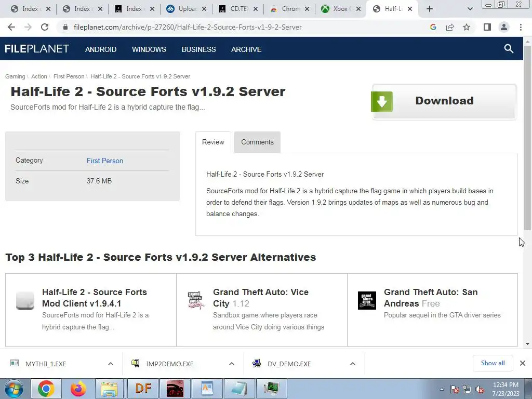
Task: Expand options for IMP2DEMO.EXE download
Action: coord(232,364)
